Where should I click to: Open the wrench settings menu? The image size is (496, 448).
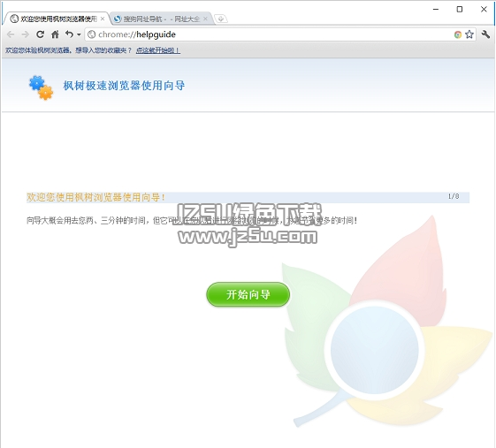click(485, 34)
